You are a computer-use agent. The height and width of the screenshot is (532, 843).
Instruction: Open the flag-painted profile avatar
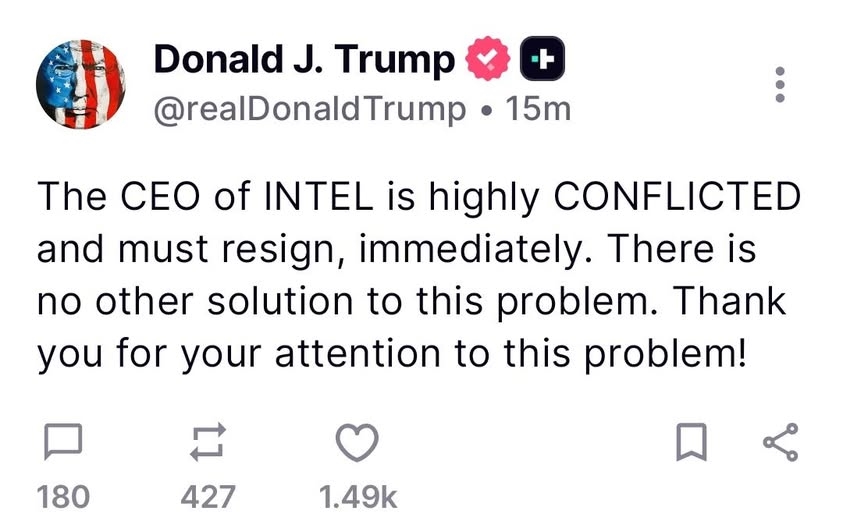pos(81,84)
